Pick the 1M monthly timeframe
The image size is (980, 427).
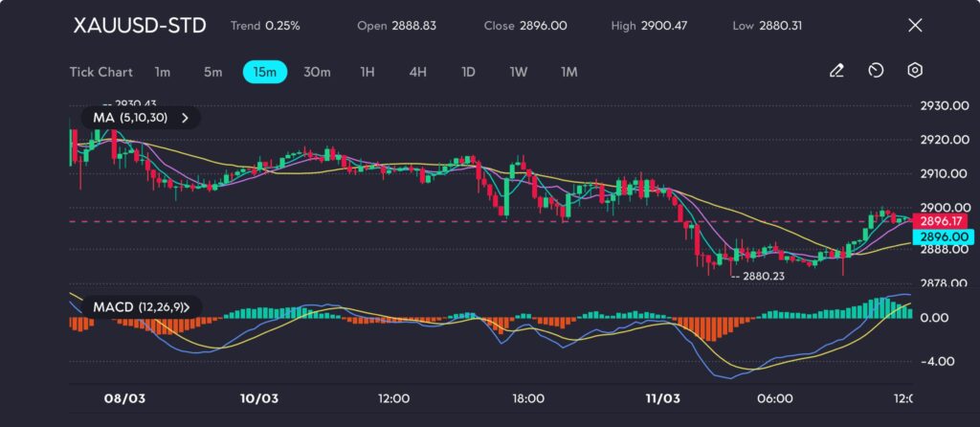point(569,72)
